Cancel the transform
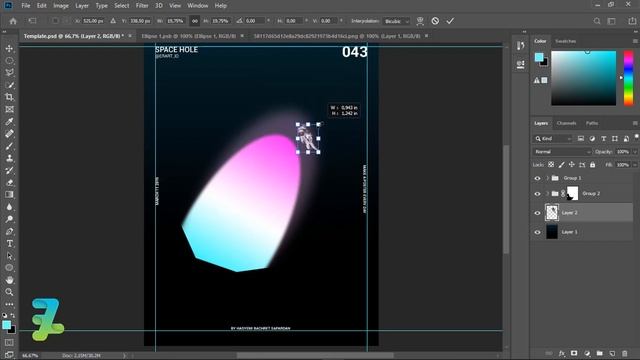Screen dimensions: 640x360 point(435,21)
